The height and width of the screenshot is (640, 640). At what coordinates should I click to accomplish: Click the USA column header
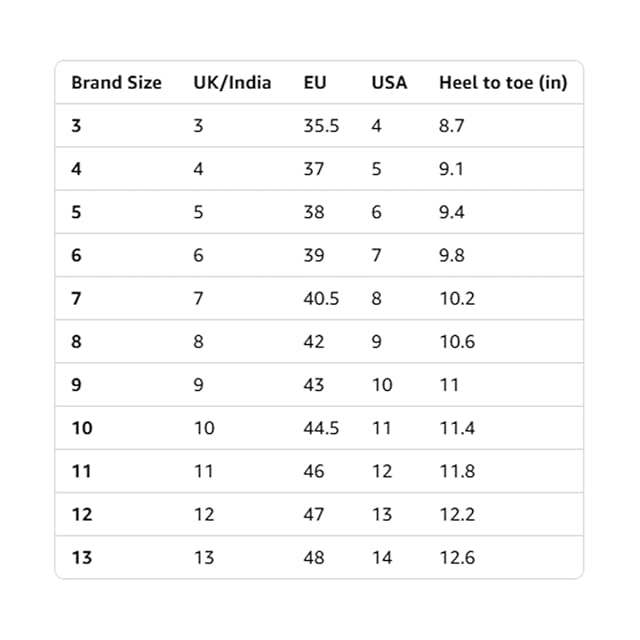coord(389,83)
